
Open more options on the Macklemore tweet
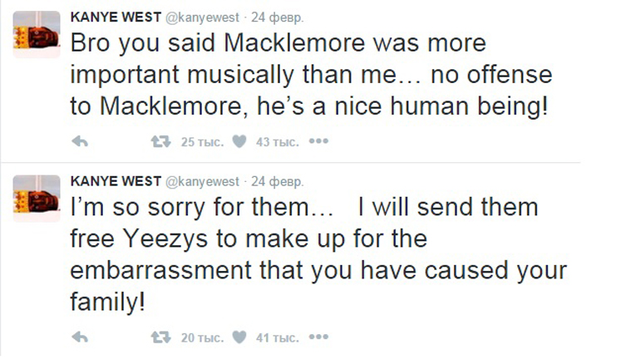(x=318, y=141)
